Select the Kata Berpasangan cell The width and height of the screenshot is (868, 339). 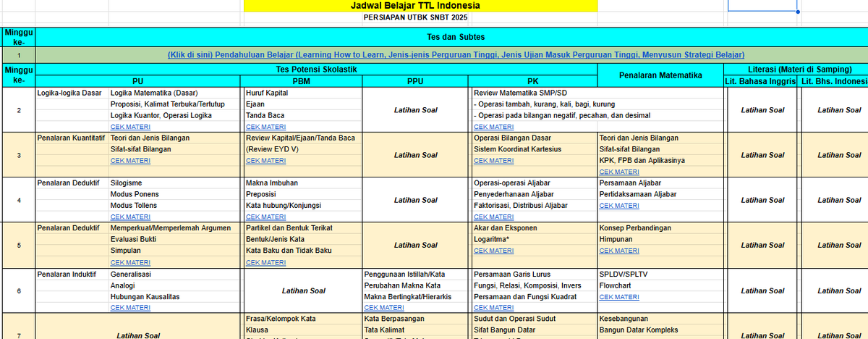click(416, 319)
